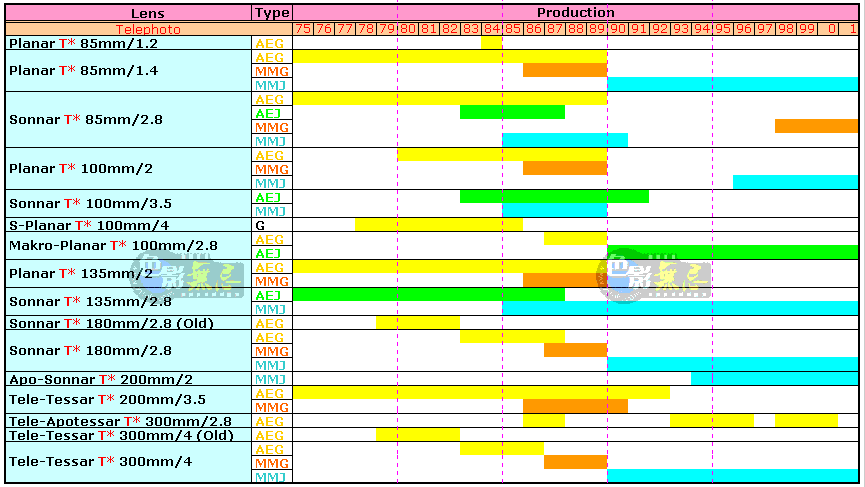This screenshot has width=865, height=487.
Task: Click the Production header
Action: (x=575, y=13)
